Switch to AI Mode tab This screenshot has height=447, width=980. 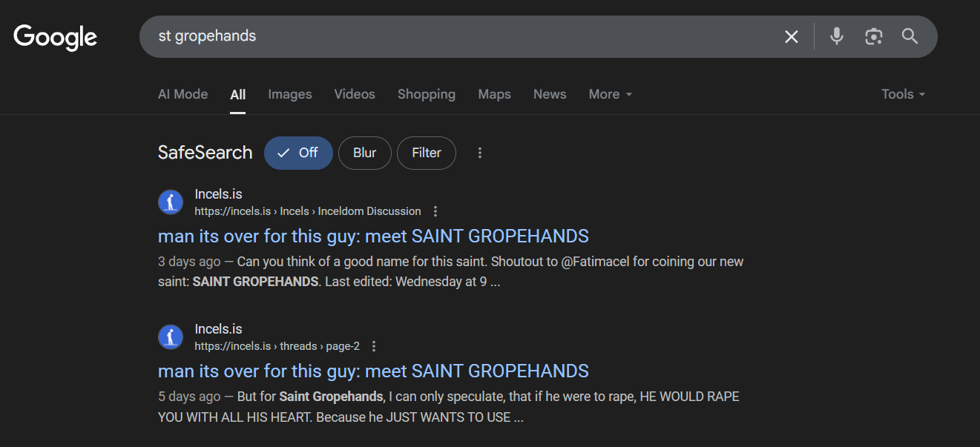click(x=182, y=94)
